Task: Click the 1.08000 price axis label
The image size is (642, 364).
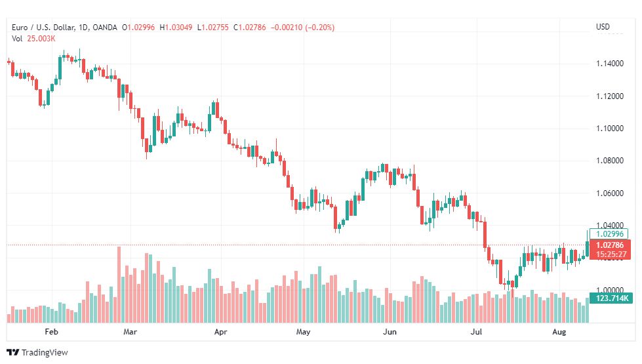Action: click(x=610, y=161)
